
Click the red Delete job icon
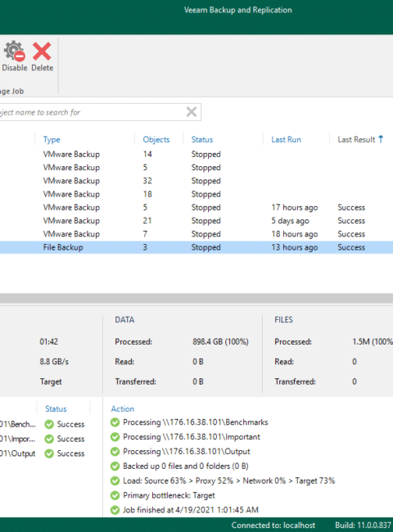click(x=42, y=52)
